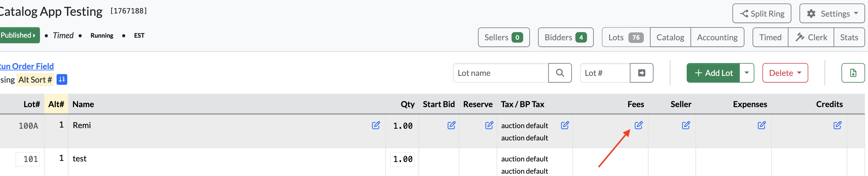Open the Delete dropdown menu
868x176 pixels.
point(785,73)
